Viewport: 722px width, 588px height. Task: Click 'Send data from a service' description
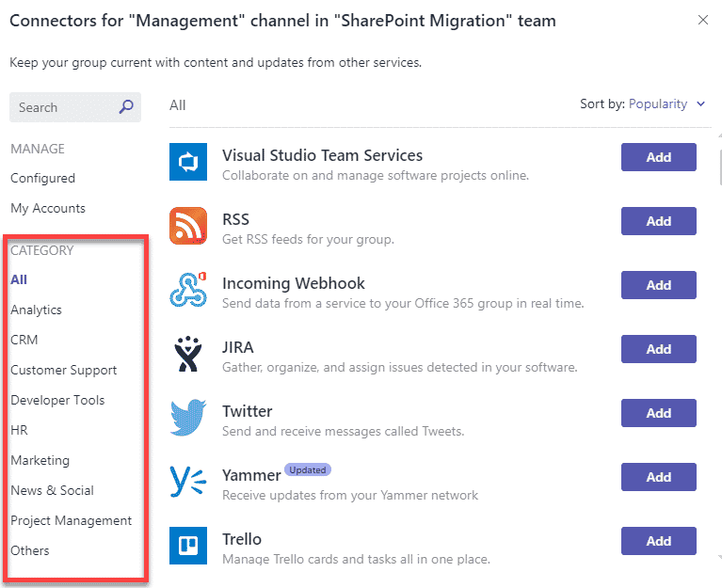point(403,303)
